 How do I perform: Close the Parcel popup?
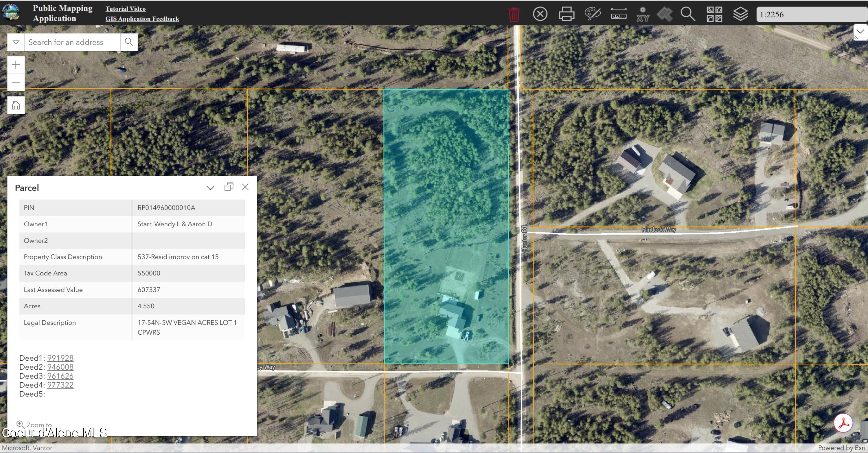click(x=245, y=187)
